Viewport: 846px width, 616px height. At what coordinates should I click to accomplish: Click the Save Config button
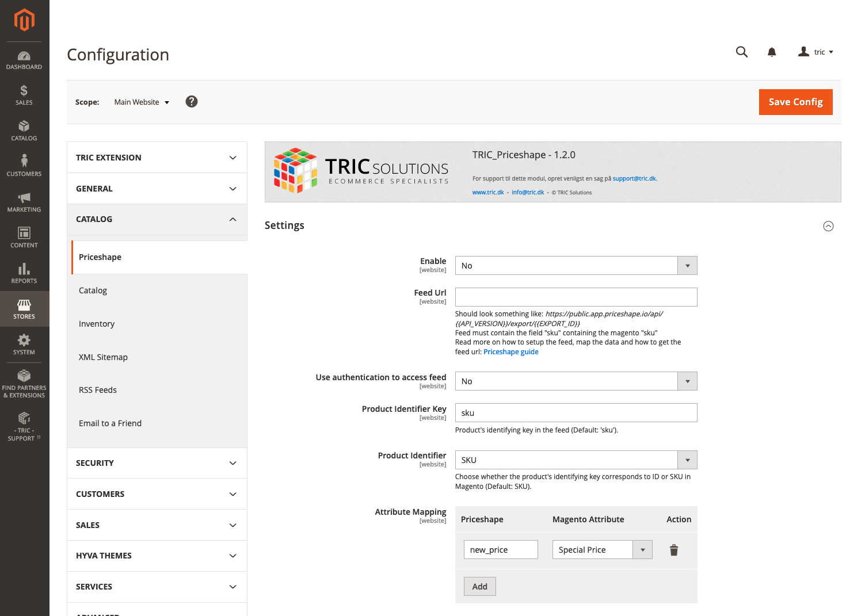tap(795, 102)
